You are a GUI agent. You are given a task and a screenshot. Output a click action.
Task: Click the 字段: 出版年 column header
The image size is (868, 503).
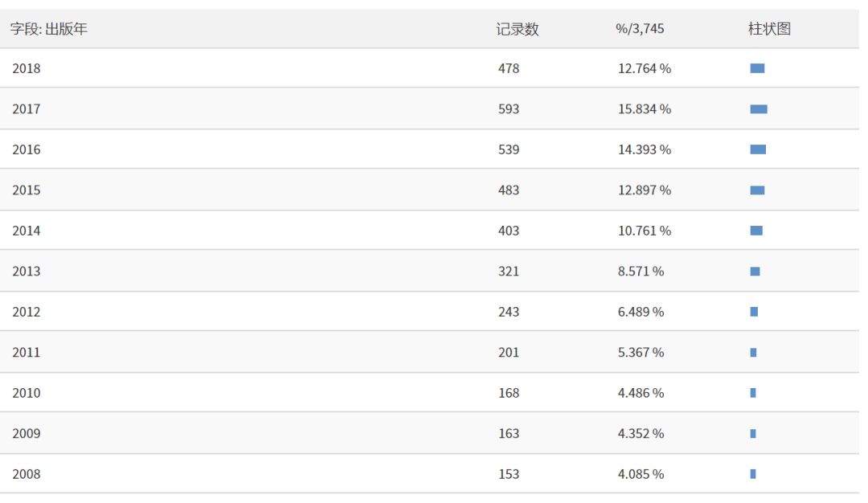click(49, 29)
